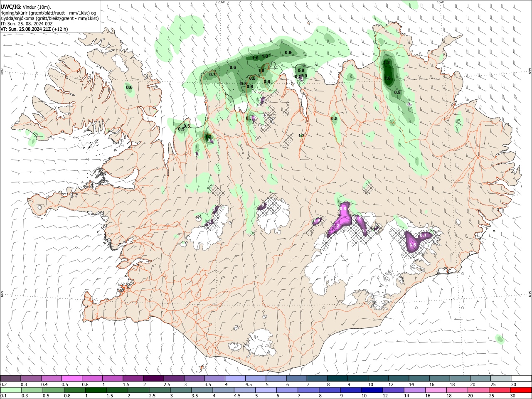
Task: Click the VT: Sun. 25.08.2024 21Z (+12 h) line
Action: 34,29
